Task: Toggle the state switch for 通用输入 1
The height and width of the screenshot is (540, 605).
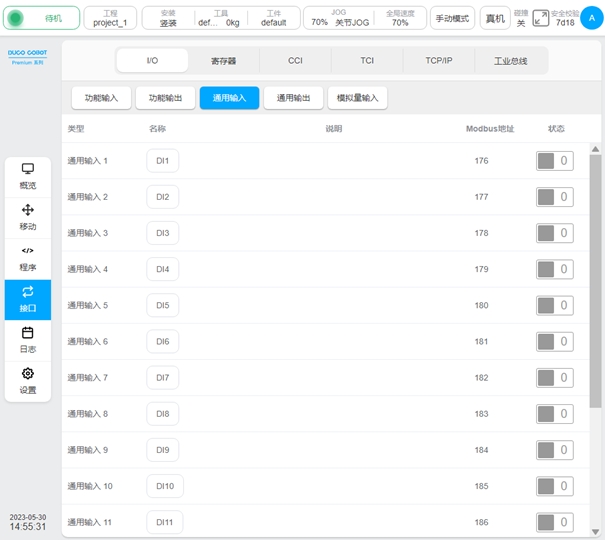Action: 554,161
